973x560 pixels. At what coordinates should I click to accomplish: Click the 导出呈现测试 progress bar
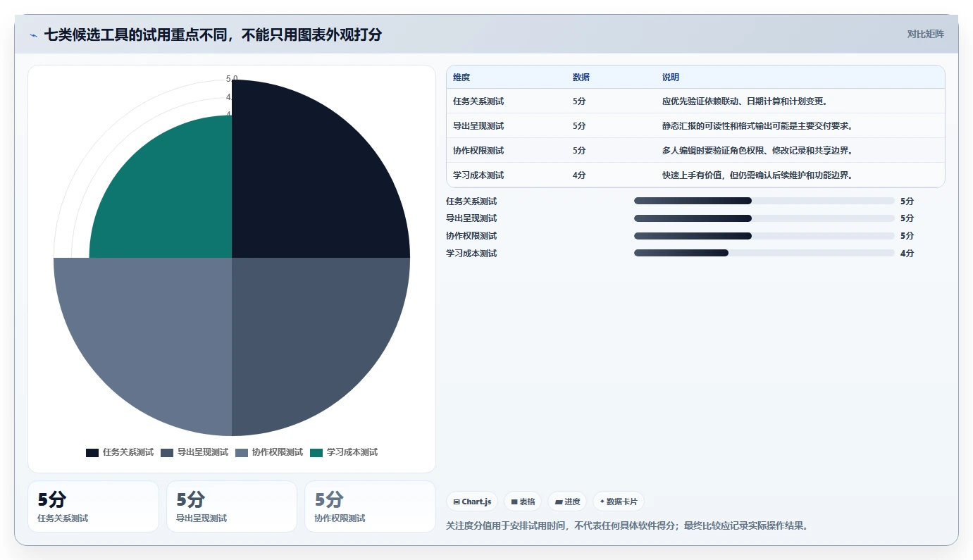click(764, 218)
